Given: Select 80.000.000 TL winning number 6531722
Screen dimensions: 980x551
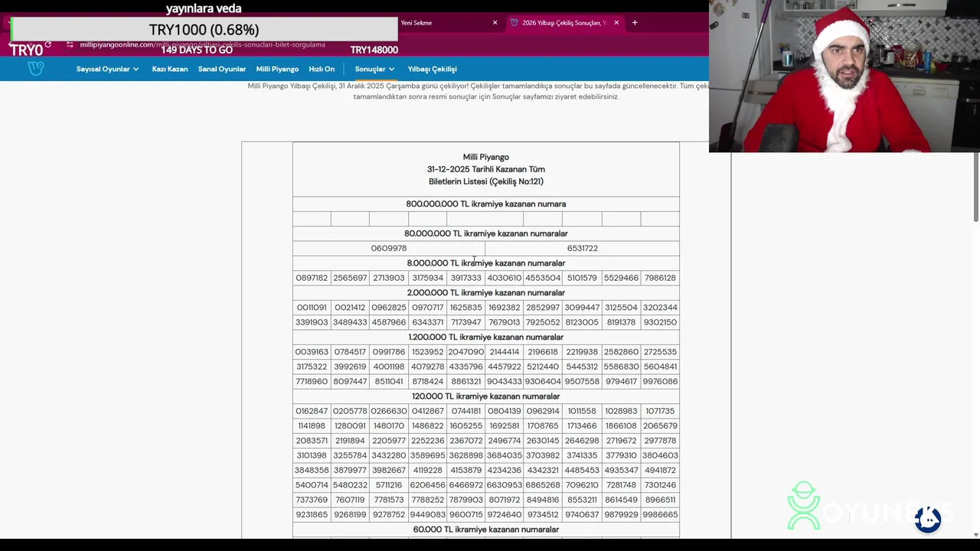Looking at the screenshot, I should pyautogui.click(x=582, y=248).
